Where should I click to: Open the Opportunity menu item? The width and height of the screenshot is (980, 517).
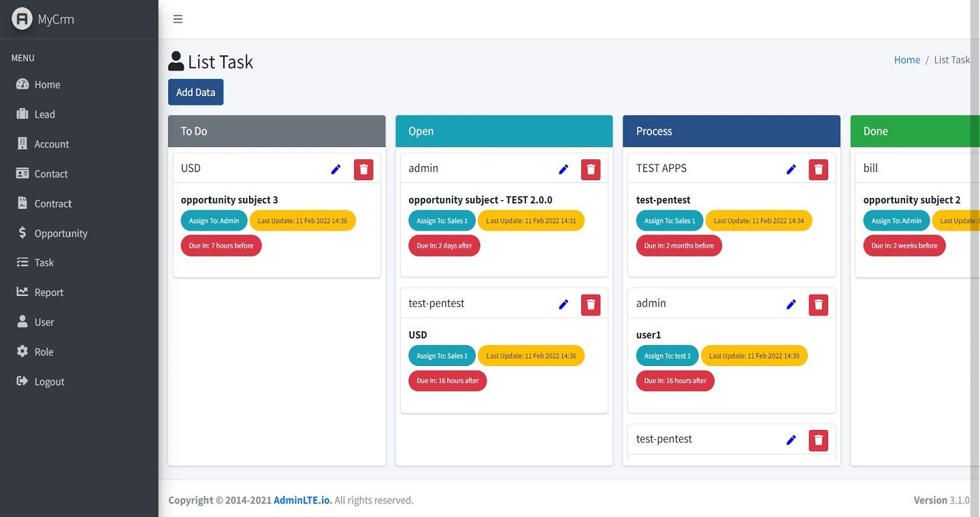click(61, 233)
